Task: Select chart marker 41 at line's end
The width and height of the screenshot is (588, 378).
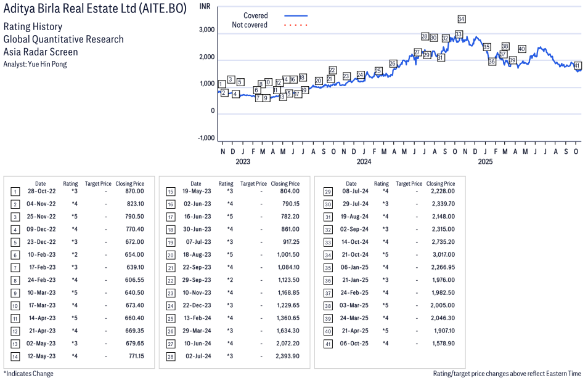Action: pyautogui.click(x=578, y=66)
